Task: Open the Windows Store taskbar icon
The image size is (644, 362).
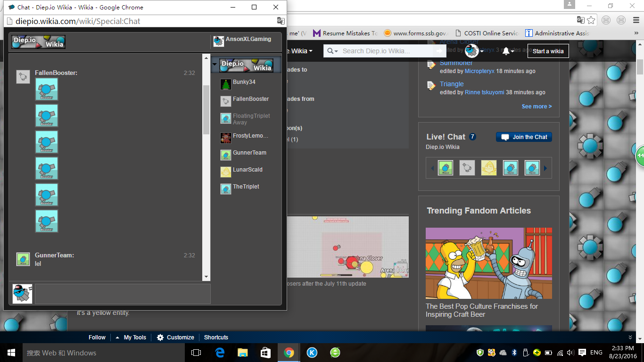Action: 266,353
